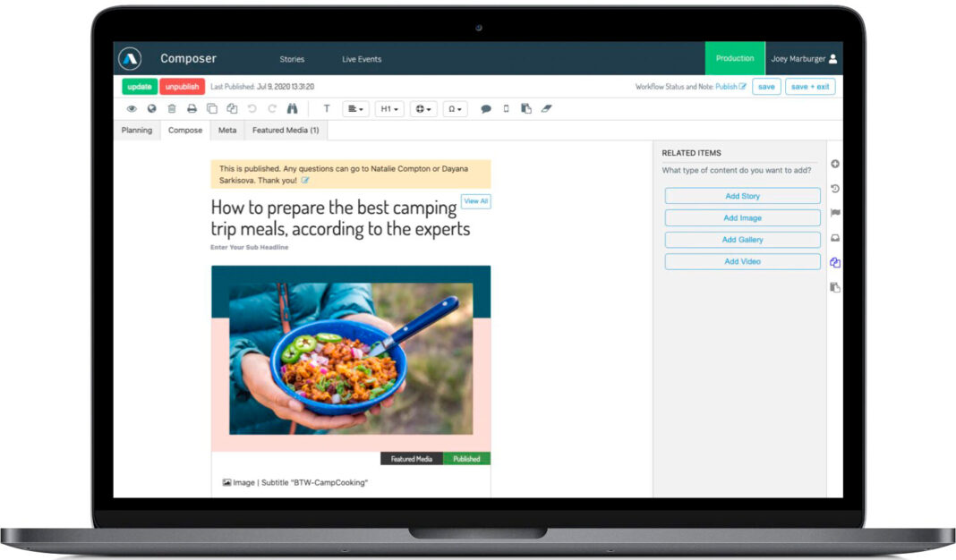Open the Featured Media (1) tab

click(286, 131)
